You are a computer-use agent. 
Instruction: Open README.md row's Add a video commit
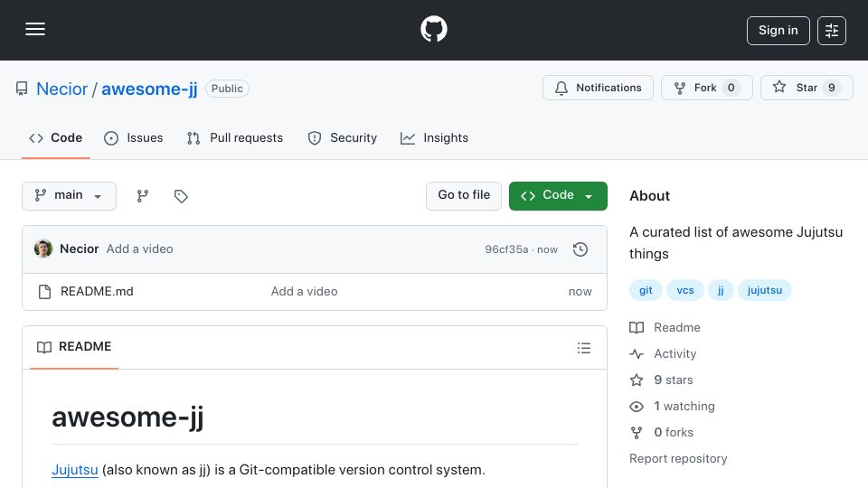point(304,292)
